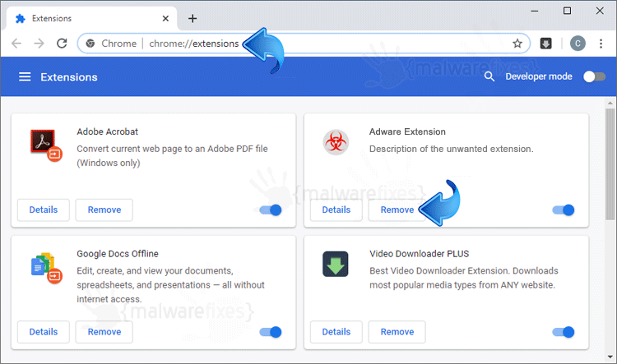Open the Video Downloader toolbar extension icon
The image size is (617, 364).
point(545,44)
